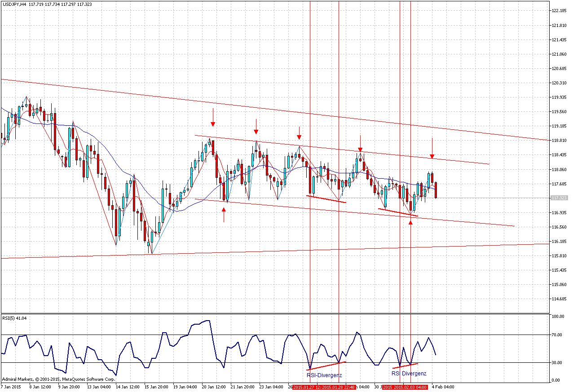This screenshot has height=392, width=573.
Task: Click the 120.310 price axis label
Action: pyautogui.click(x=560, y=83)
